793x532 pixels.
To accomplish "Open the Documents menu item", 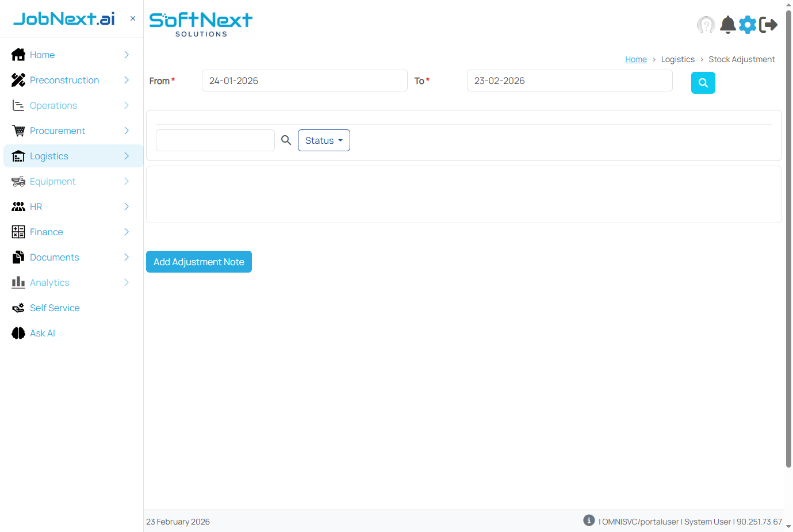I will point(55,257).
